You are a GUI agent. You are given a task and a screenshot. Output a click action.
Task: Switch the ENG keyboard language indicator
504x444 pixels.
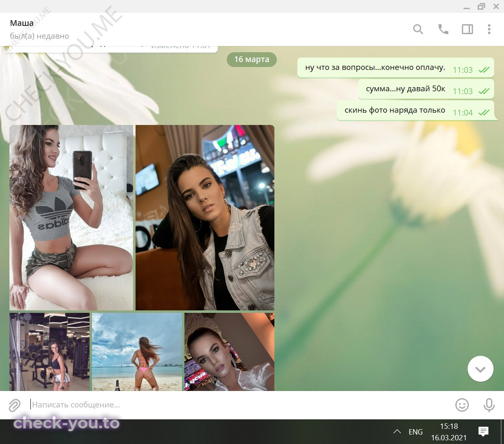pyautogui.click(x=416, y=432)
